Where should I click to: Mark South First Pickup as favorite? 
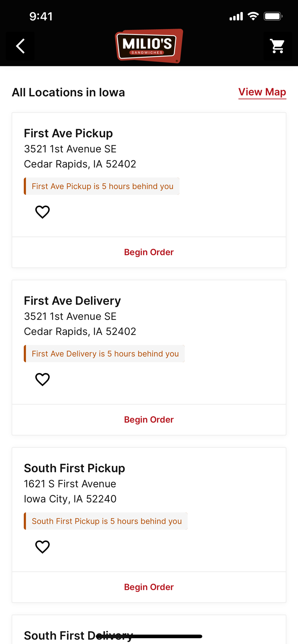tap(42, 547)
